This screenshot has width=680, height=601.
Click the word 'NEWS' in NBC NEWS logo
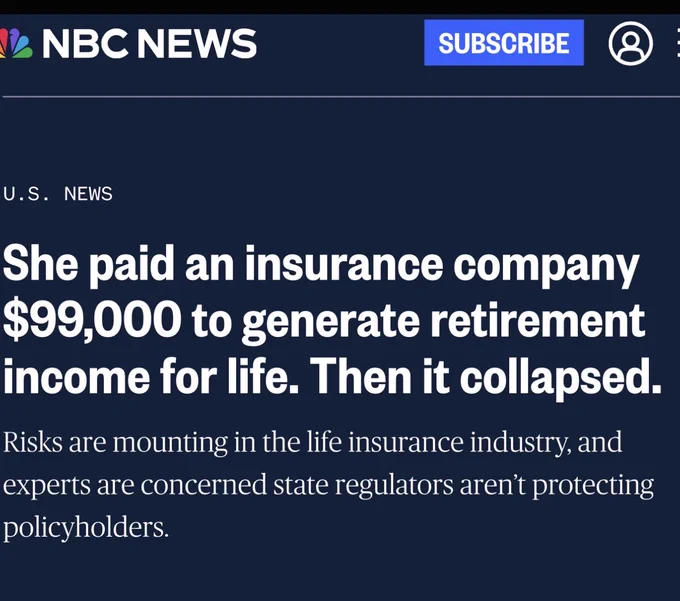point(197,43)
